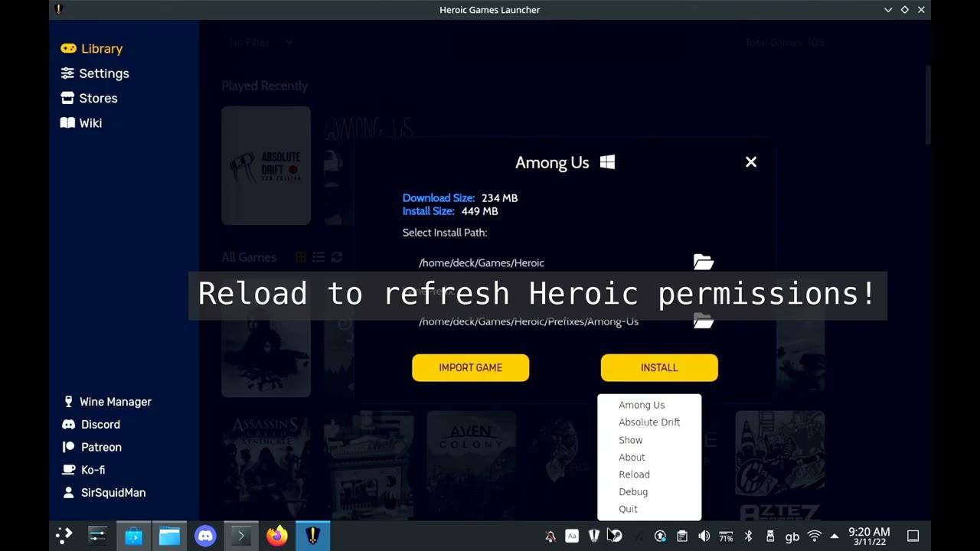This screenshot has width=980, height=551.
Task: Choose Reload in the tray menu
Action: (649, 474)
